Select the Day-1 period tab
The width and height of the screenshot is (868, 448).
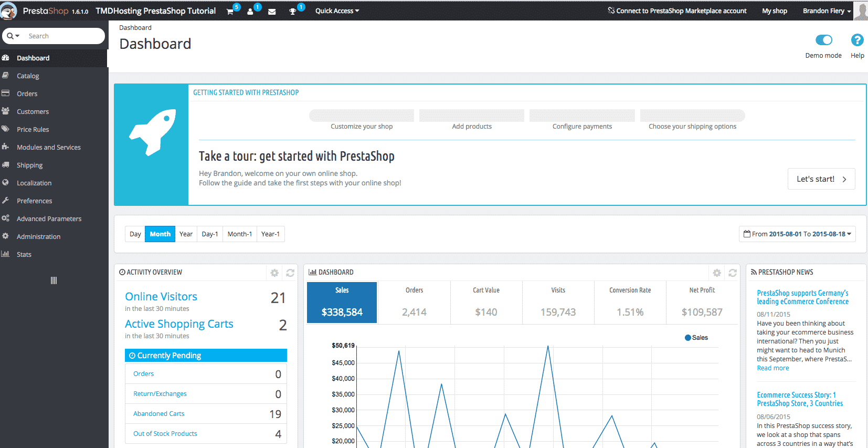[x=210, y=234]
